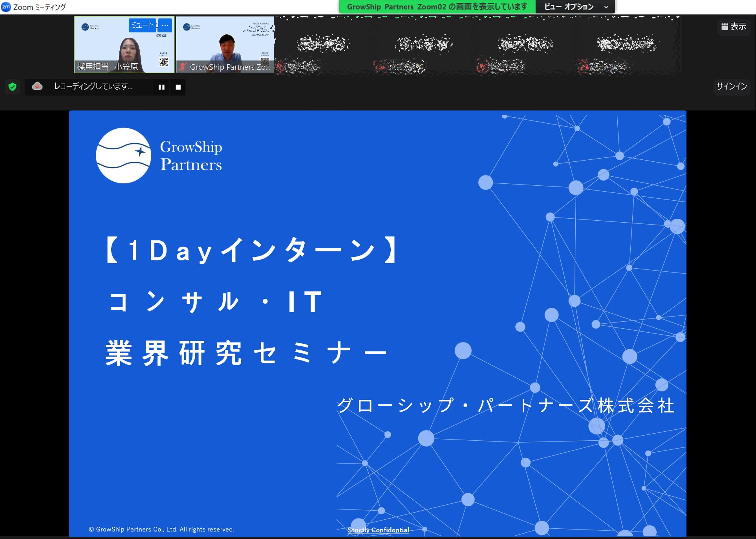
Task: Pause the cloud recording
Action: pos(161,87)
